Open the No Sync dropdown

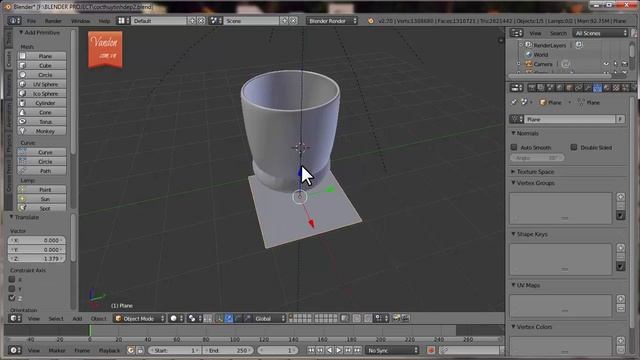392,350
